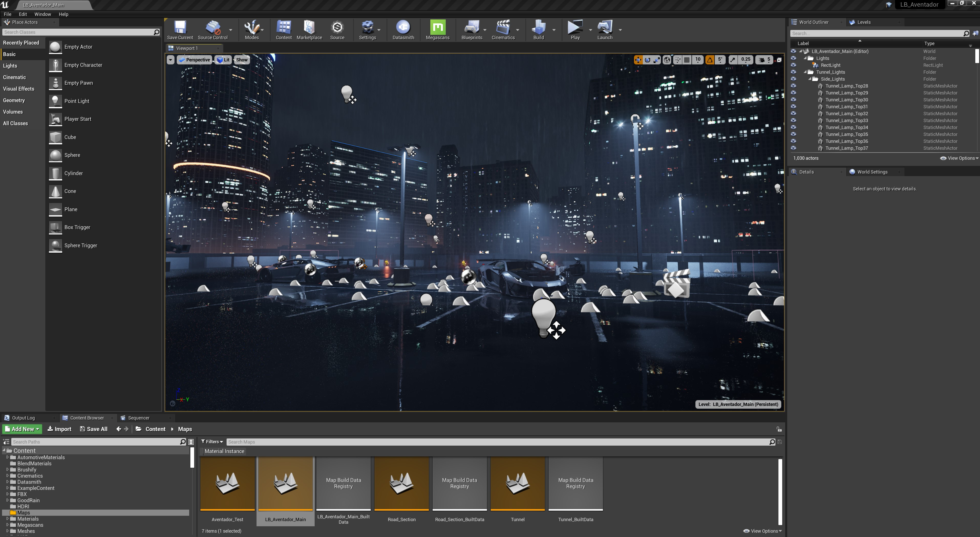Click the Add New button
The image size is (980, 537).
[x=22, y=429]
